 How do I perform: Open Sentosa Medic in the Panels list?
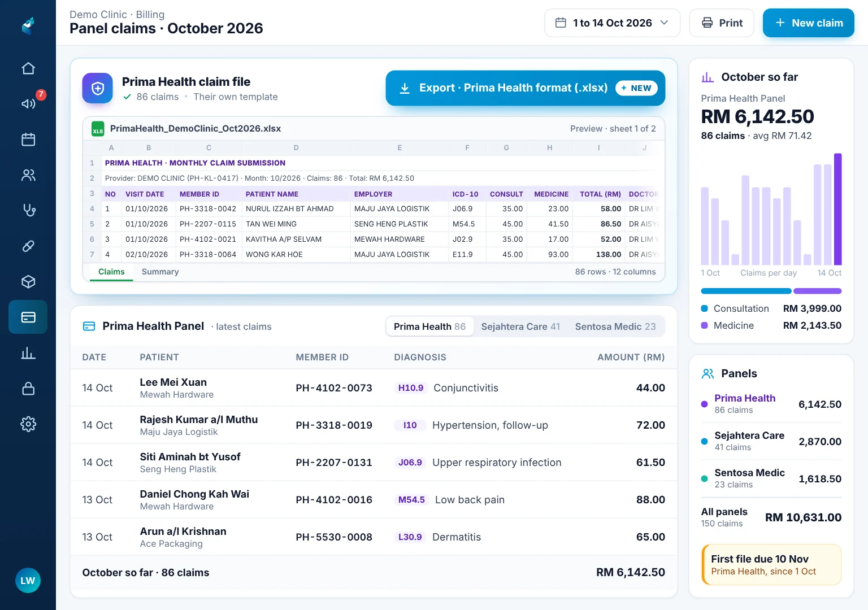coord(771,478)
